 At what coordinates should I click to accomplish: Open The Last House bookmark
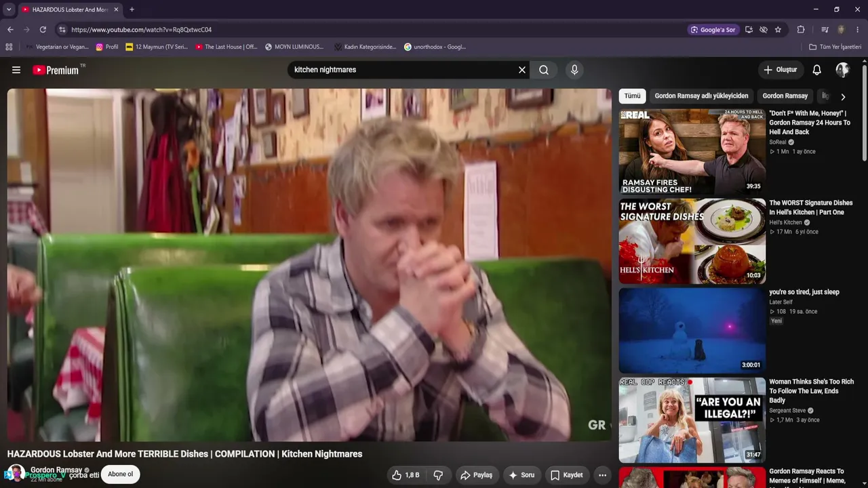click(226, 47)
